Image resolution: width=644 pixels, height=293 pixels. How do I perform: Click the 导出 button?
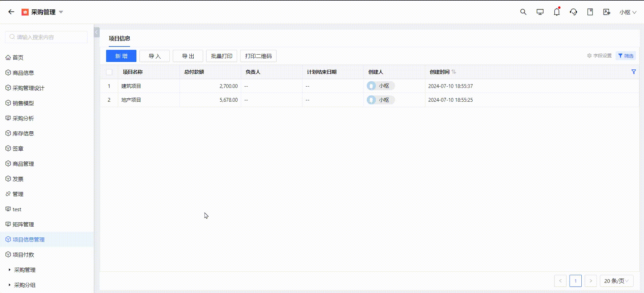tap(188, 56)
